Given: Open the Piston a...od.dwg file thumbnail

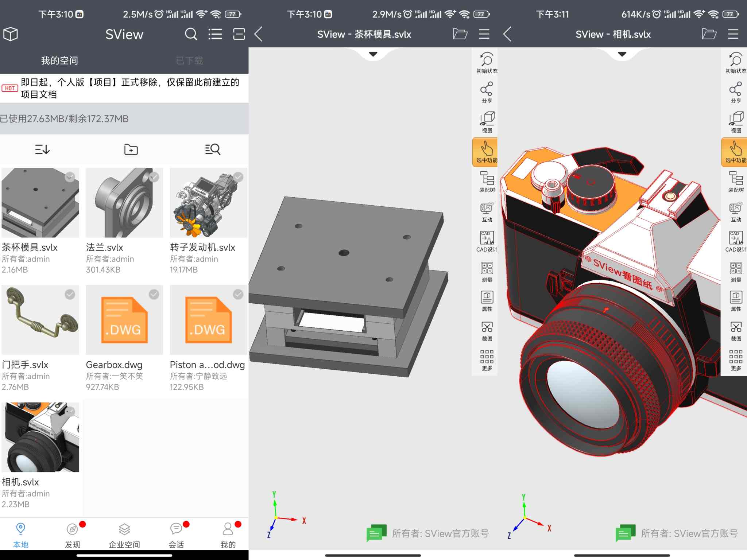Looking at the screenshot, I should (209, 320).
